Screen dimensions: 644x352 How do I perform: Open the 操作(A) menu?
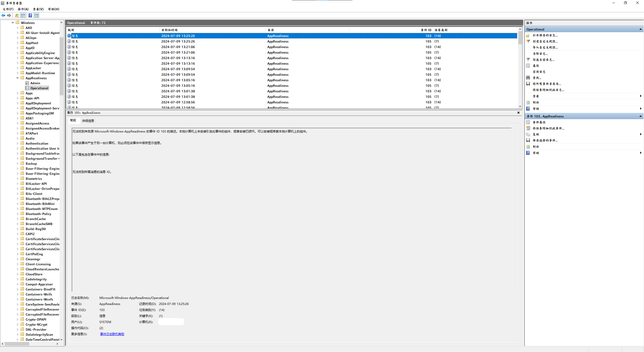pyautogui.click(x=23, y=9)
